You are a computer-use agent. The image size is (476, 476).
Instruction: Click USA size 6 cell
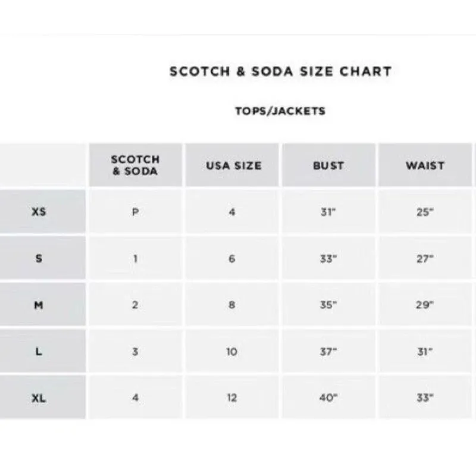232,258
